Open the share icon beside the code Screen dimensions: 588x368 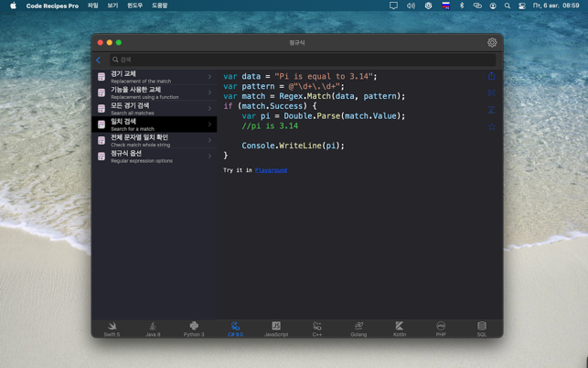pos(492,76)
